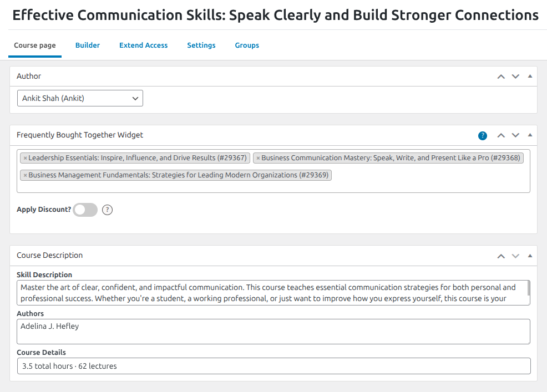
Task: Remove Business Communication Mastery course tag
Action: coord(258,158)
